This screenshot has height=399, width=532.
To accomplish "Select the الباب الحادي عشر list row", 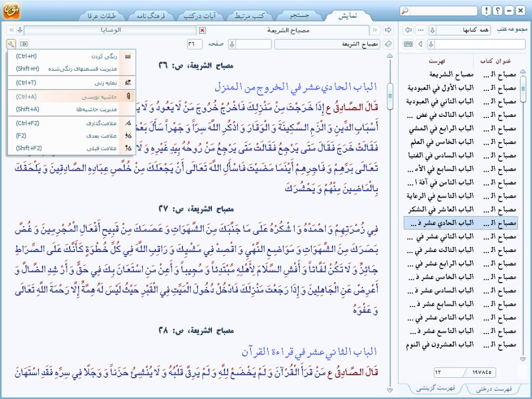I will coord(461,223).
